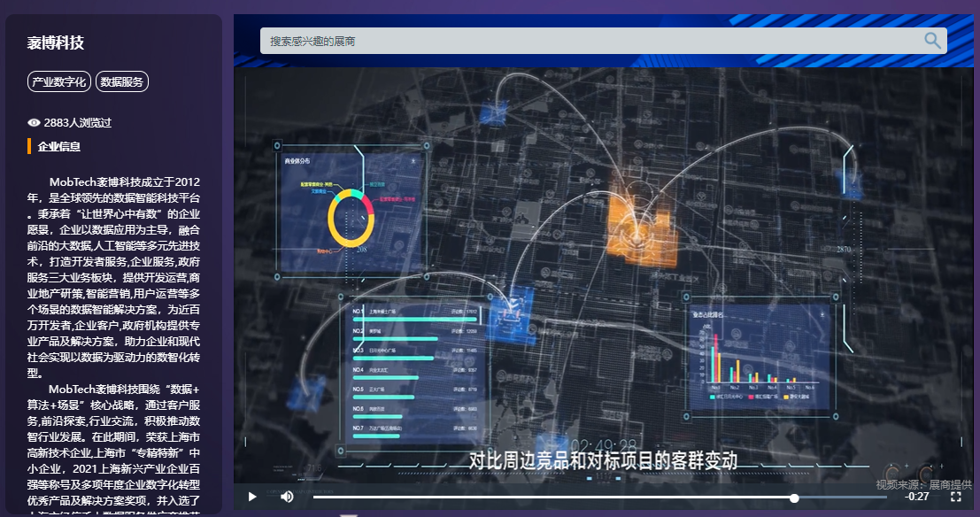Click the remaining time -0:27 label
Screen dimensions: 980x517
917,497
